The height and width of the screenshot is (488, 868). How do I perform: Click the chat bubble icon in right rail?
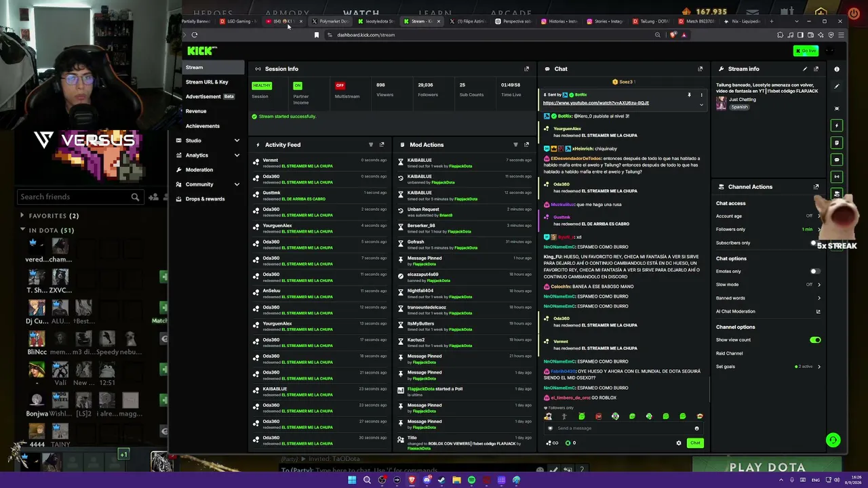(x=837, y=160)
